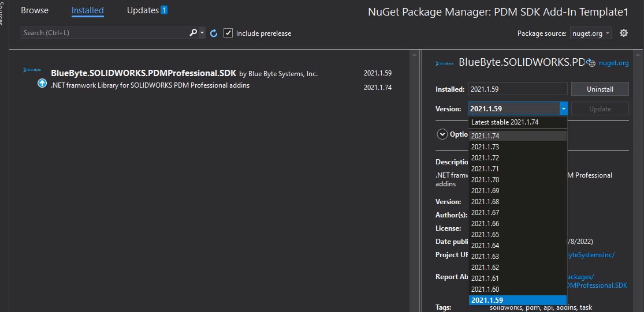The height and width of the screenshot is (312, 644).
Task: Open the nuget.org link
Action: click(613, 63)
